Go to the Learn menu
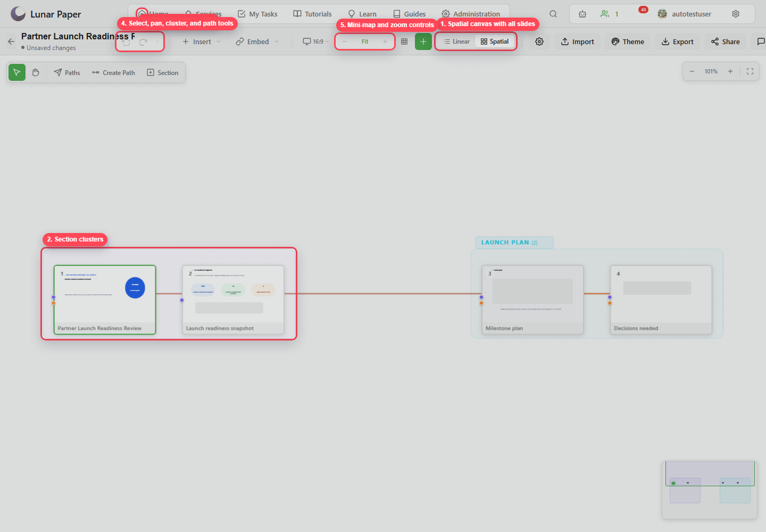Screen dimensions: 766x532 click(362, 14)
